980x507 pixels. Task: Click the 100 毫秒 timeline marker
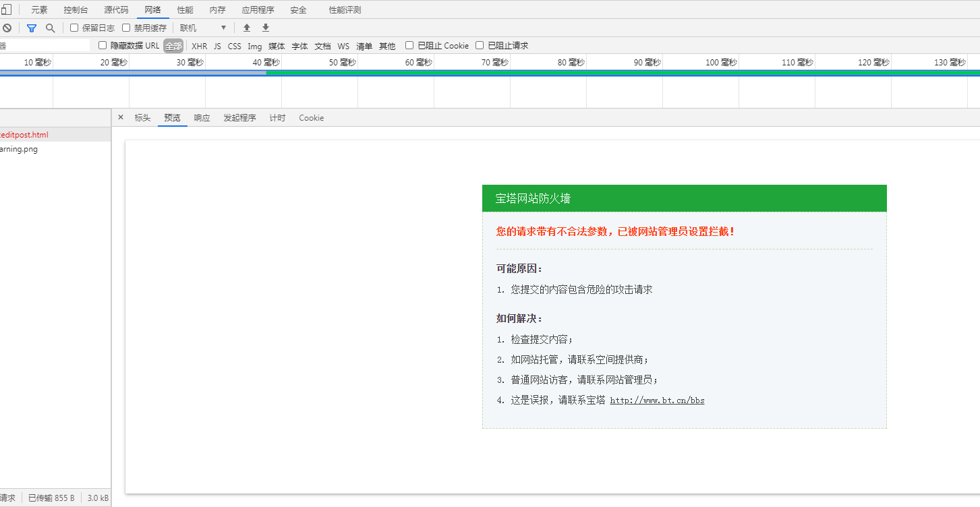722,62
